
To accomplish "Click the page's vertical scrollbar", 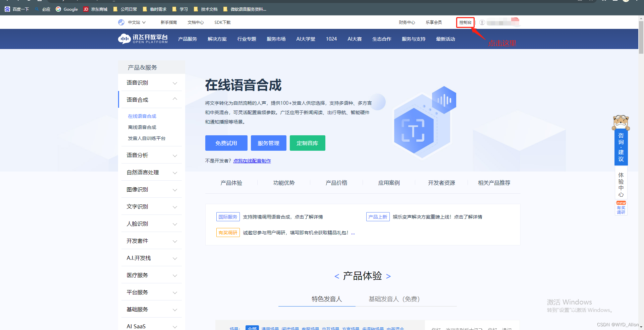I will click(x=641, y=37).
